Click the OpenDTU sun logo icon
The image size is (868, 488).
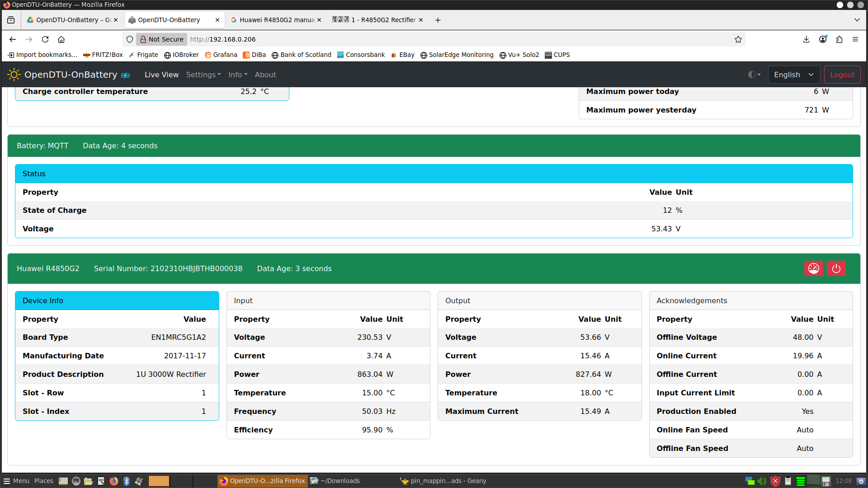pyautogui.click(x=14, y=75)
